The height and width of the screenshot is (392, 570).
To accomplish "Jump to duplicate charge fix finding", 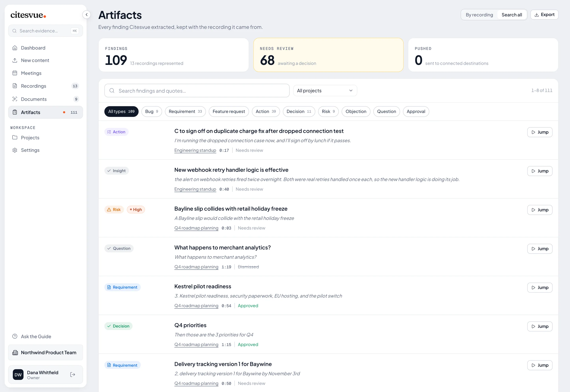I will point(540,132).
